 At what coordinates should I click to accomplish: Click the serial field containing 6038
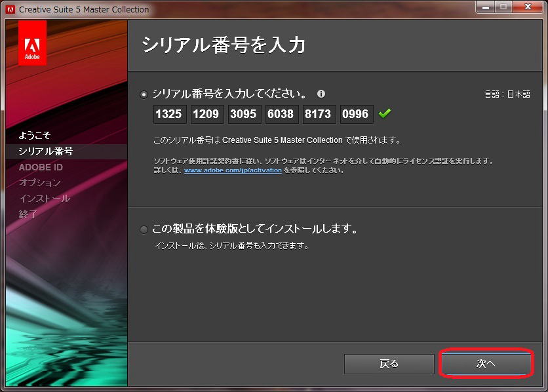tap(282, 114)
